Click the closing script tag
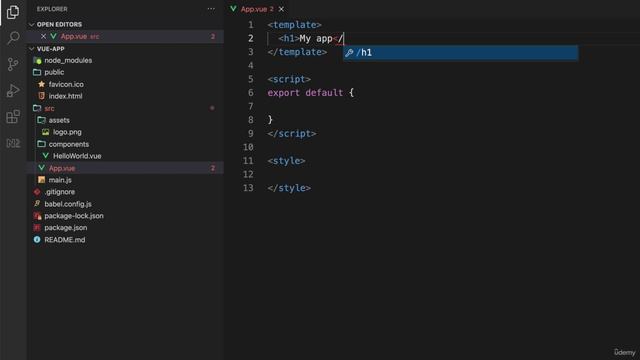The image size is (640, 360). [x=291, y=134]
